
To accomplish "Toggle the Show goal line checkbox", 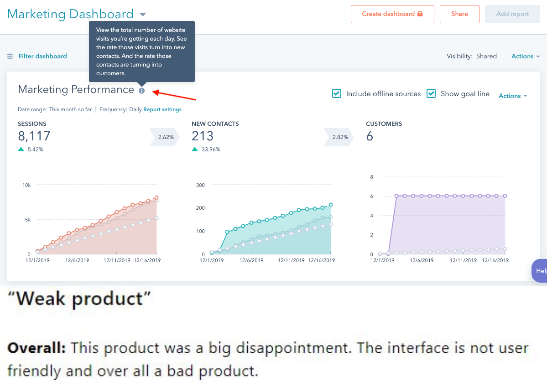I will tap(431, 94).
